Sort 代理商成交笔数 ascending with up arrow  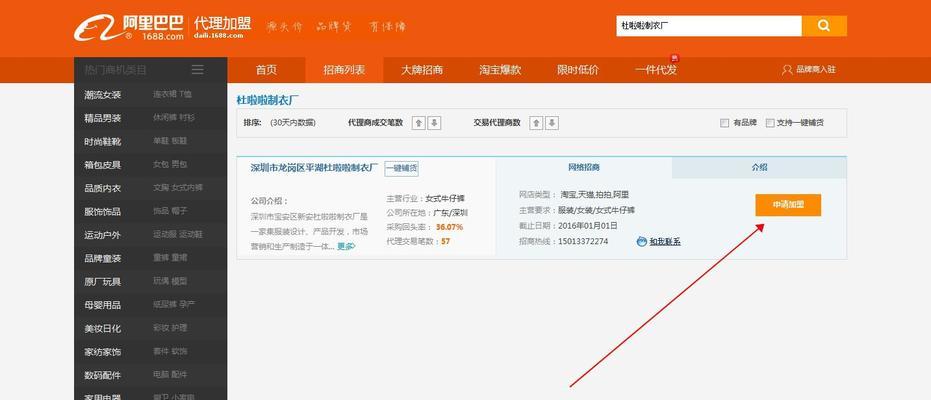coord(419,123)
